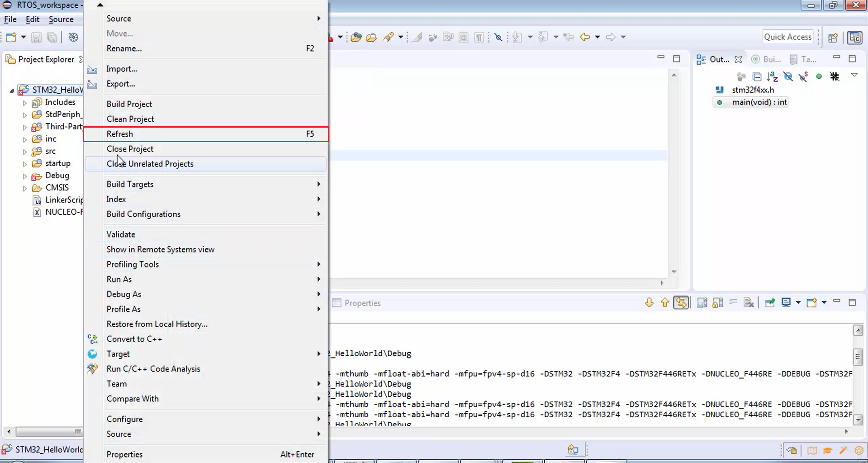Open Properties from the context menu
The height and width of the screenshot is (463, 868).
coord(206,454)
